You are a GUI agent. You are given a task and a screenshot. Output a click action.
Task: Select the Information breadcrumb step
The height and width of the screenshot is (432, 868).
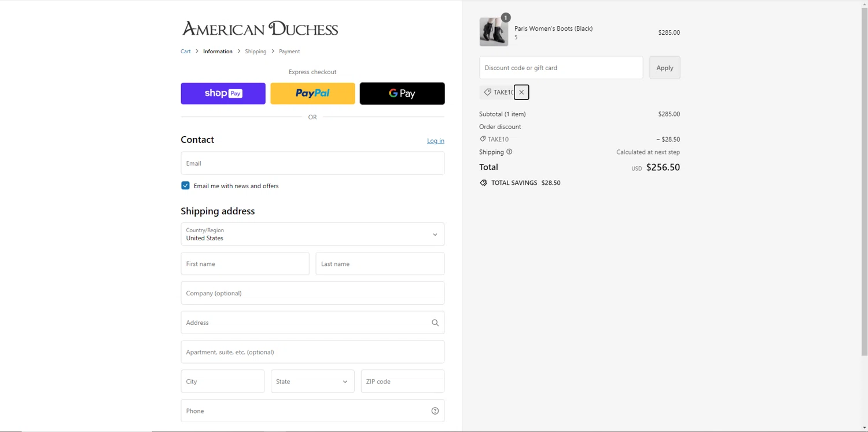click(x=218, y=52)
